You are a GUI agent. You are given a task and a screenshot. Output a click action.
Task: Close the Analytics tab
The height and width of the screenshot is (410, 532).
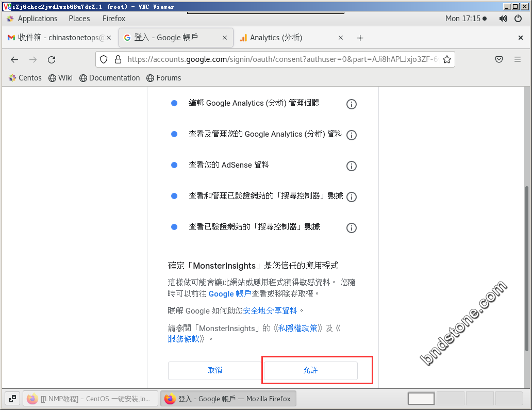tap(341, 38)
